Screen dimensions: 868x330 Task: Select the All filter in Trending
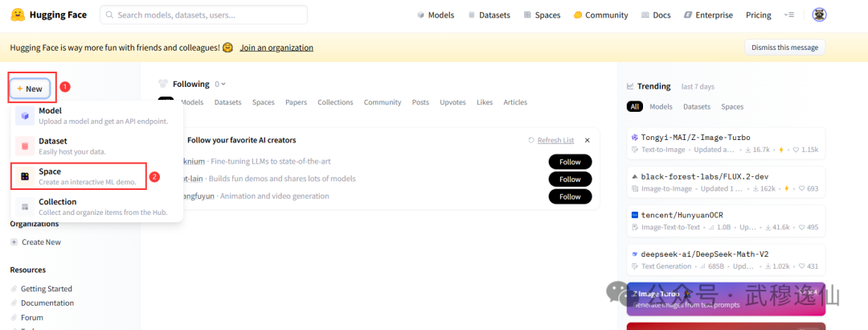point(634,106)
